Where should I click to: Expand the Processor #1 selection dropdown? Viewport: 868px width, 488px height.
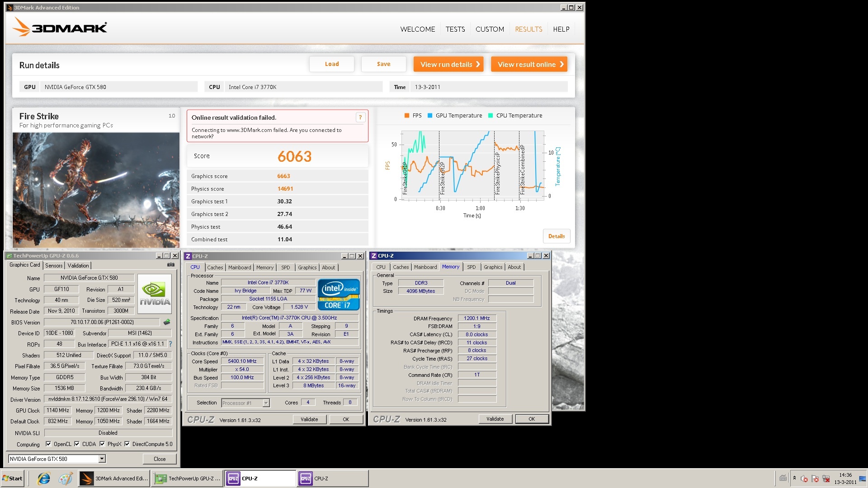tap(266, 403)
